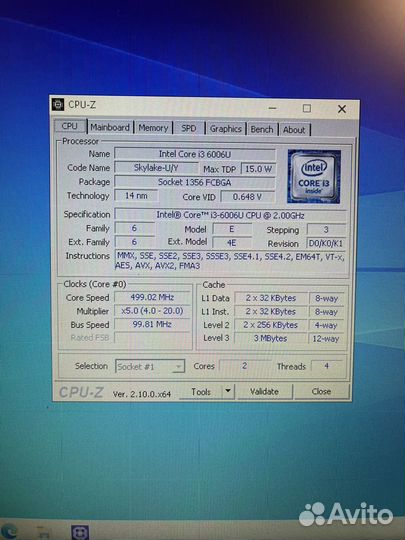Click the Intel Core i3 logo badge

click(314, 176)
